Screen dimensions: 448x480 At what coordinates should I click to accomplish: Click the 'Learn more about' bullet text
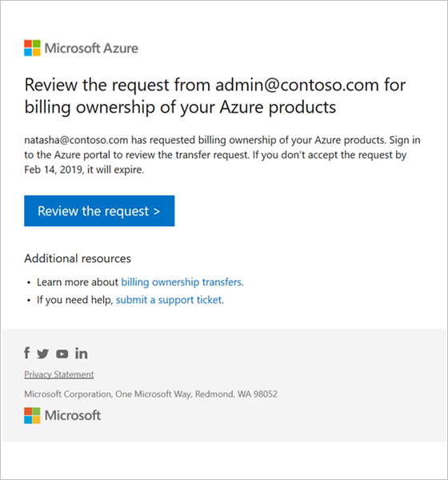tap(78, 282)
